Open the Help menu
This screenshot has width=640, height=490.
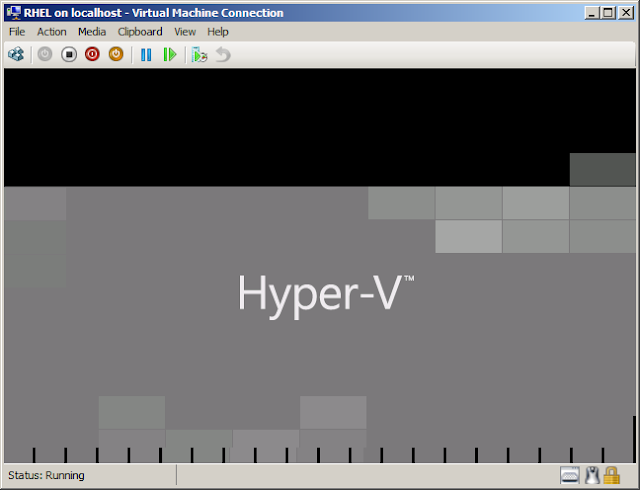218,32
